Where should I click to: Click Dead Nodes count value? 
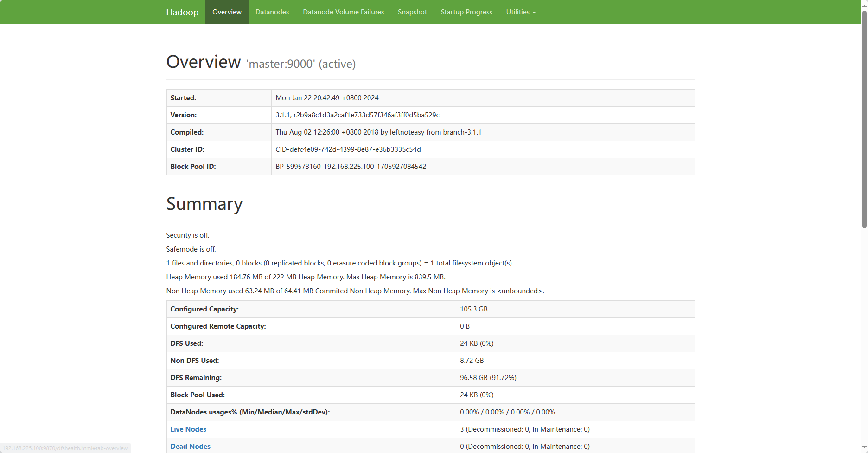(525, 447)
